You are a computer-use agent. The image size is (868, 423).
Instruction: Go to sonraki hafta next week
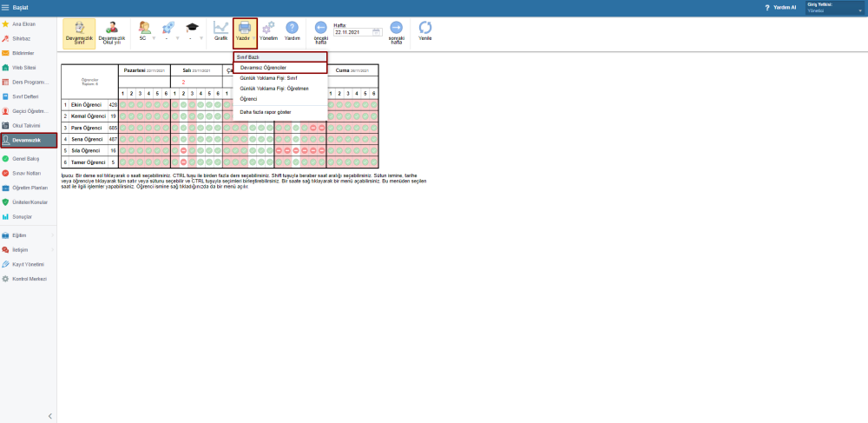(397, 32)
